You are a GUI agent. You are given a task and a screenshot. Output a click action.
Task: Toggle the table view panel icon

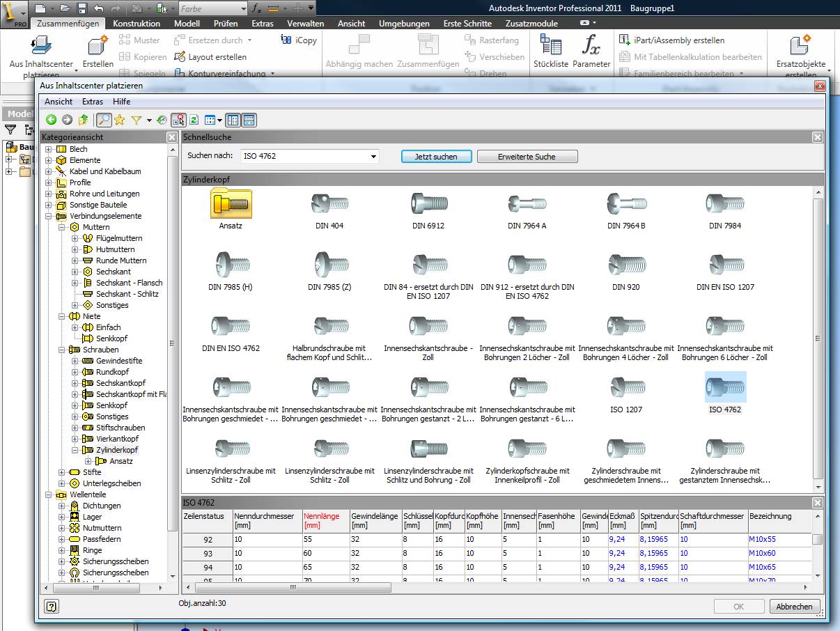tap(249, 120)
